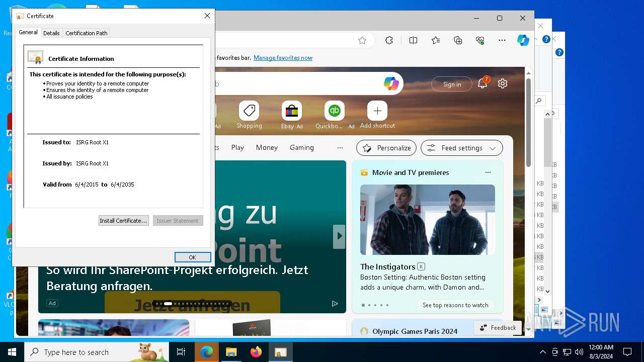
Task: Open The Instigators title link
Action: (388, 266)
